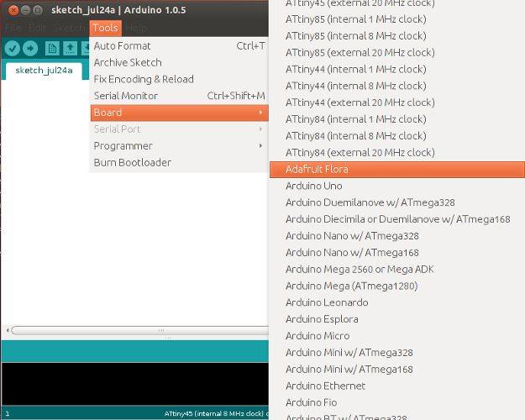Click the Upload arrow toolbar icon
This screenshot has height=420, width=525.
pyautogui.click(x=30, y=49)
